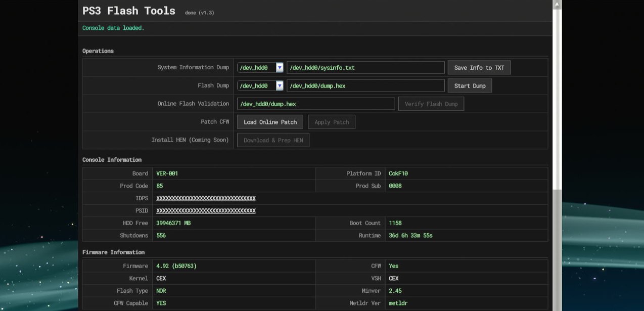
Task: Click the Console Information section heading
Action: (x=112, y=159)
